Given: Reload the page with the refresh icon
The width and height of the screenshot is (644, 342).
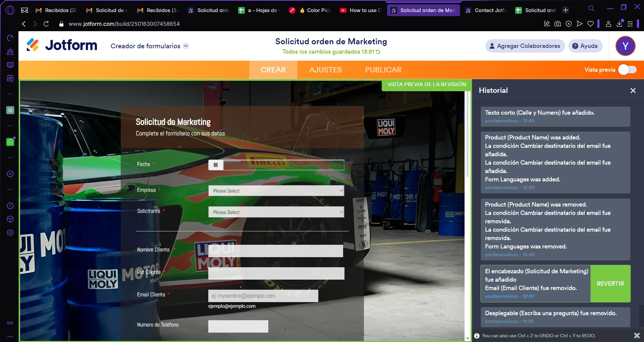Looking at the screenshot, I should click(46, 24).
